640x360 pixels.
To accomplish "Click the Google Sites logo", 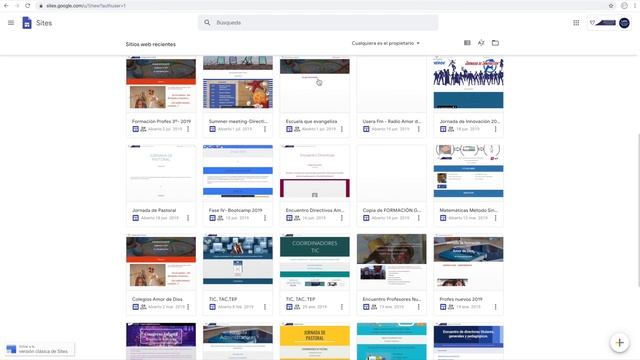I will click(27, 23).
